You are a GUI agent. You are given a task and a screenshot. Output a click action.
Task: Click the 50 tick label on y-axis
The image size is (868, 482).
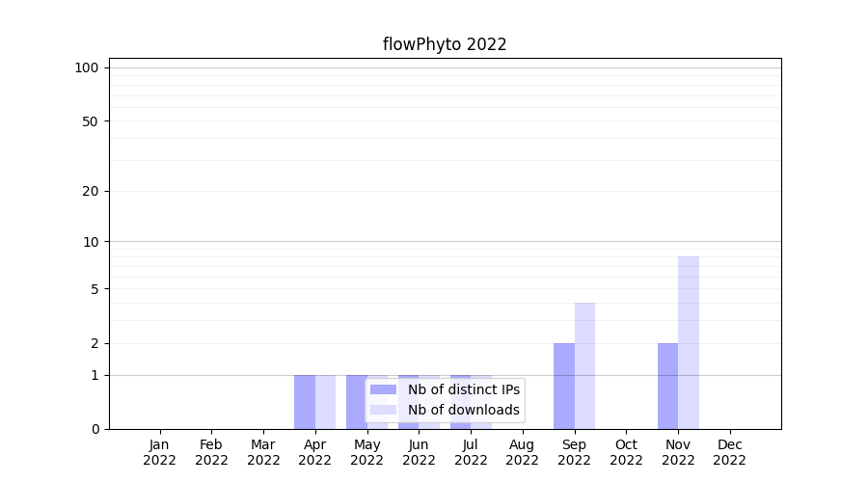coord(91,121)
